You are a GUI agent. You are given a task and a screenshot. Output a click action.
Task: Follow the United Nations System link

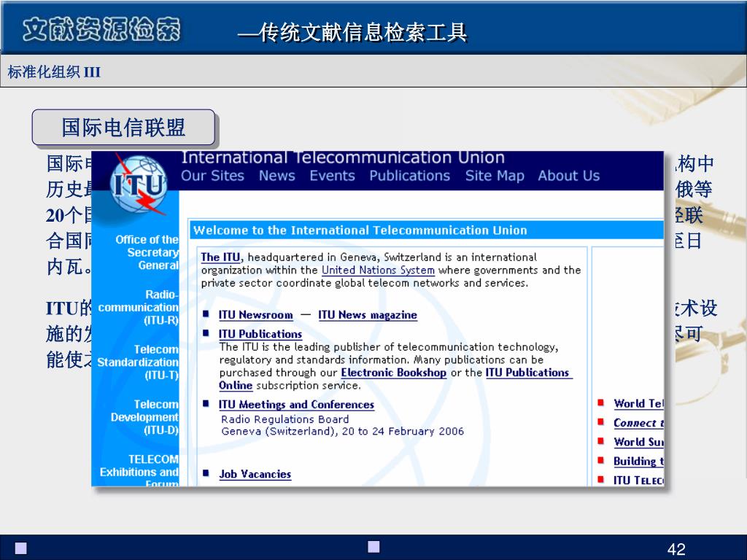pos(378,270)
